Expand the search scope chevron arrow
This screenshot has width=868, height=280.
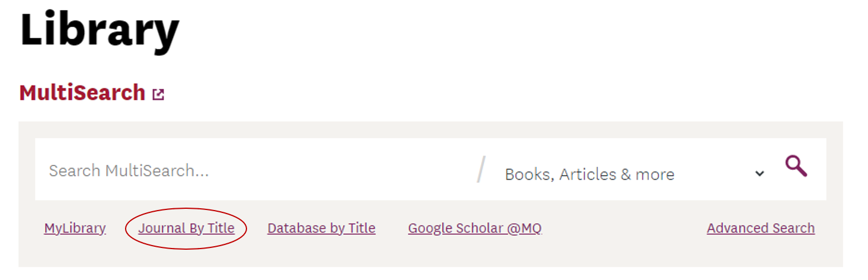pos(760,174)
